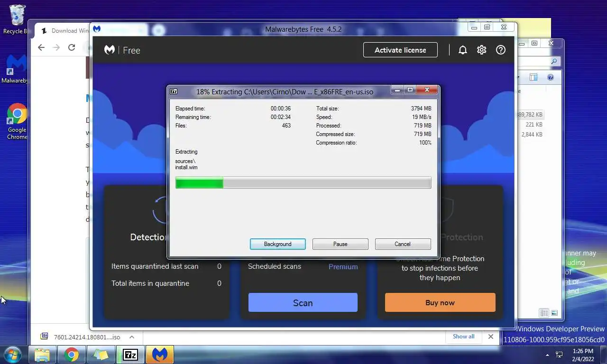607x364 pixels.
Task: Click network icon in system tray
Action: point(559,355)
